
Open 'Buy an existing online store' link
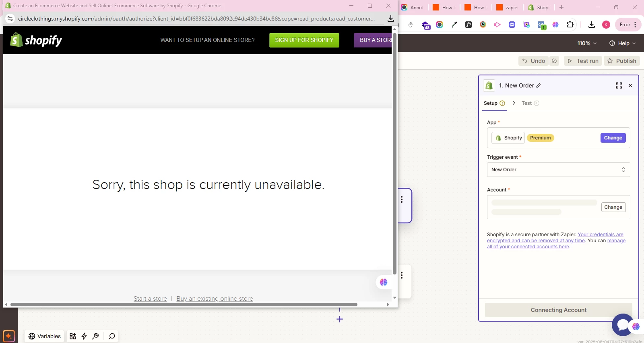pyautogui.click(x=215, y=299)
